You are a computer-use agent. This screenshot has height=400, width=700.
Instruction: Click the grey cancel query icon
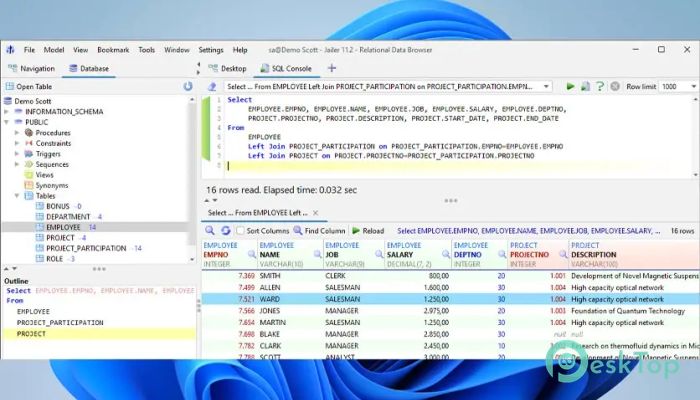(x=615, y=86)
